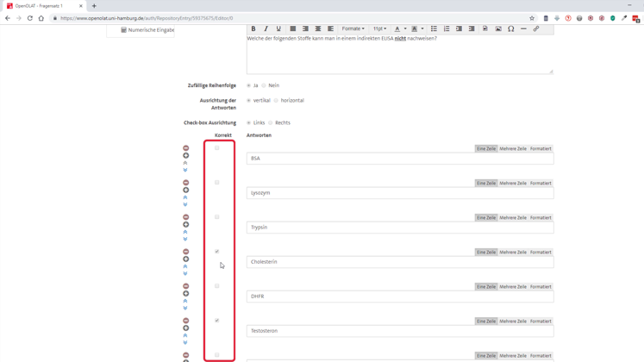Click into the Testosteron answer field

pyautogui.click(x=400, y=331)
